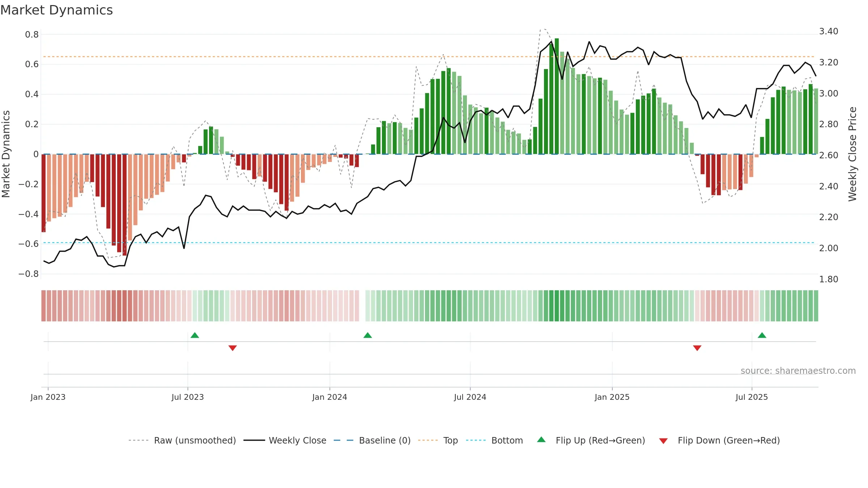
Task: Click the Jan 2023 x-axis label
Action: pos(48,397)
